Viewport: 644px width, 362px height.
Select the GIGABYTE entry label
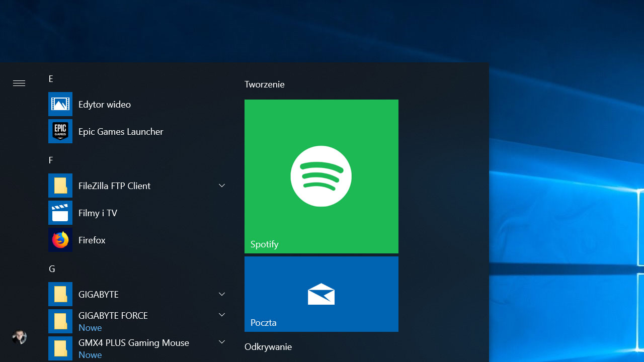(99, 294)
